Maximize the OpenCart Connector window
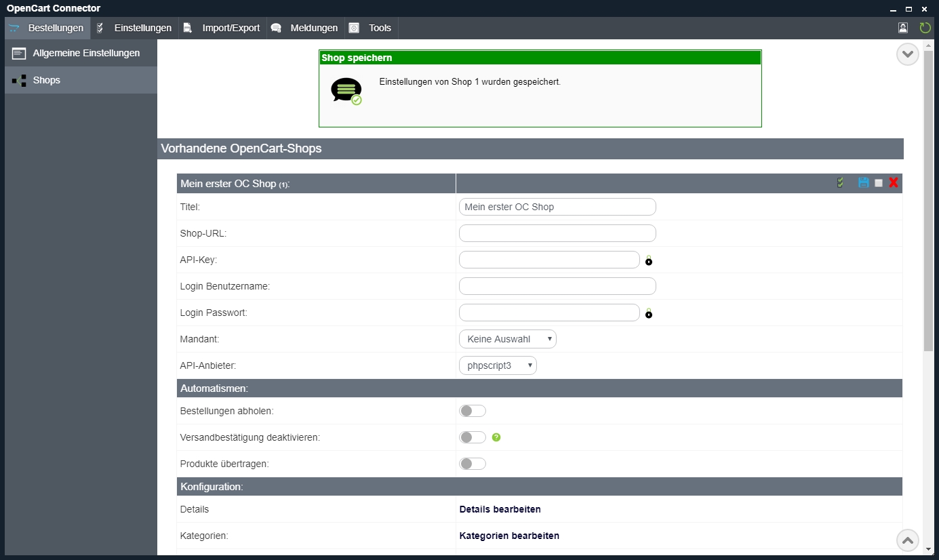The width and height of the screenshot is (939, 560). click(908, 8)
